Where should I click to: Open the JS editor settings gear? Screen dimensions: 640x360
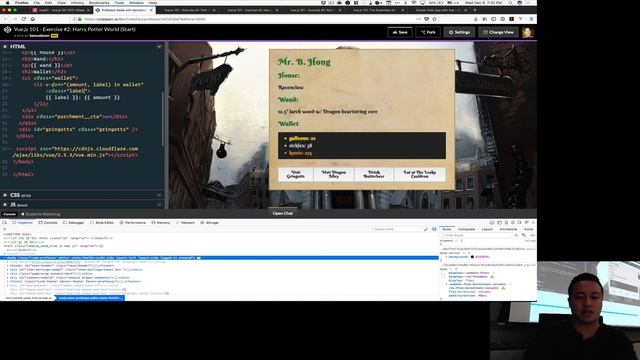5,204
